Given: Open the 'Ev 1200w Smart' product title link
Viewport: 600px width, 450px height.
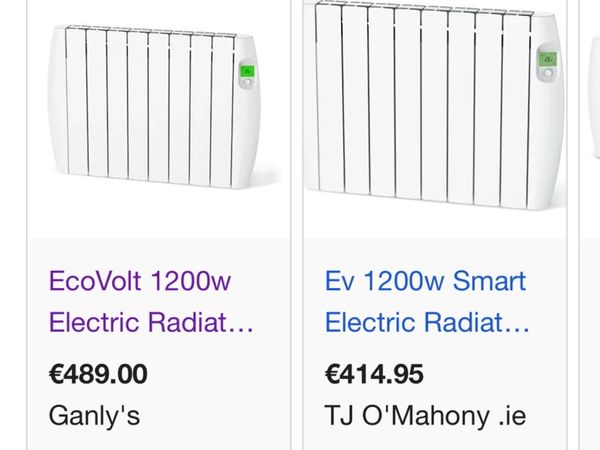Looking at the screenshot, I should tap(425, 281).
